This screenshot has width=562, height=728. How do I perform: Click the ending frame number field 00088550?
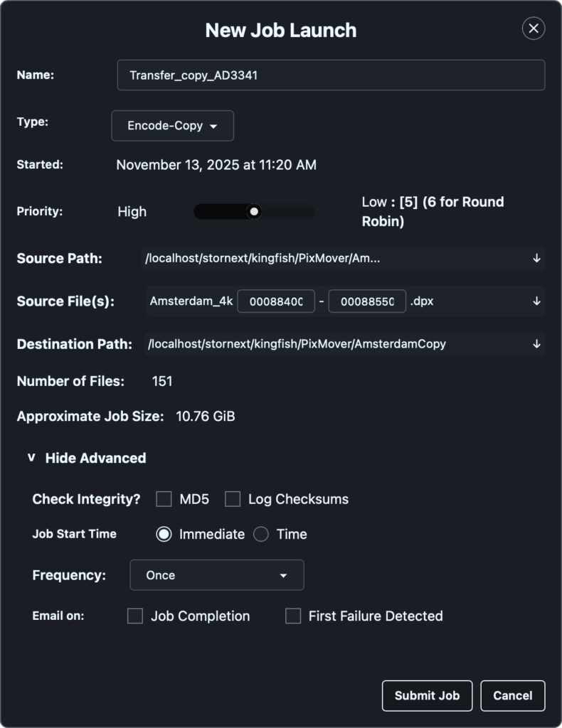[x=367, y=301]
